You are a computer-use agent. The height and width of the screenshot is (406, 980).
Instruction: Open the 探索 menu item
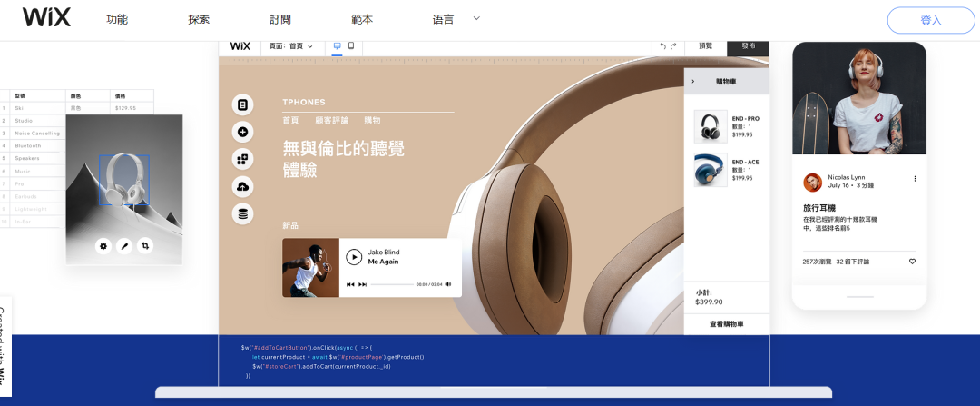[199, 19]
